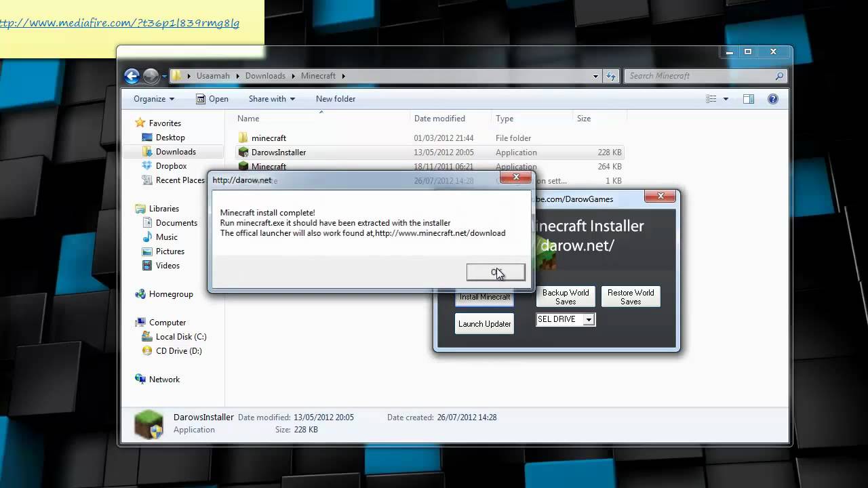Click the address bar folder icon
The image size is (868, 488).
(x=176, y=76)
